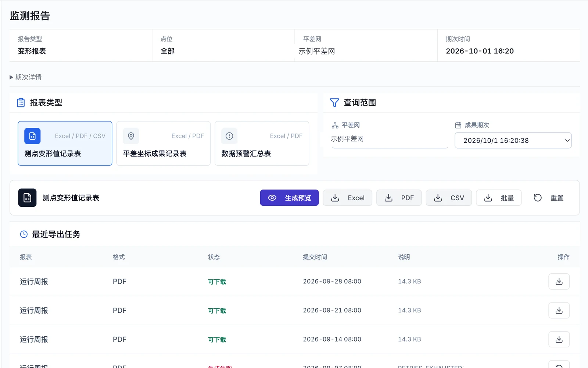
Task: Export report as Excel
Action: [348, 198]
